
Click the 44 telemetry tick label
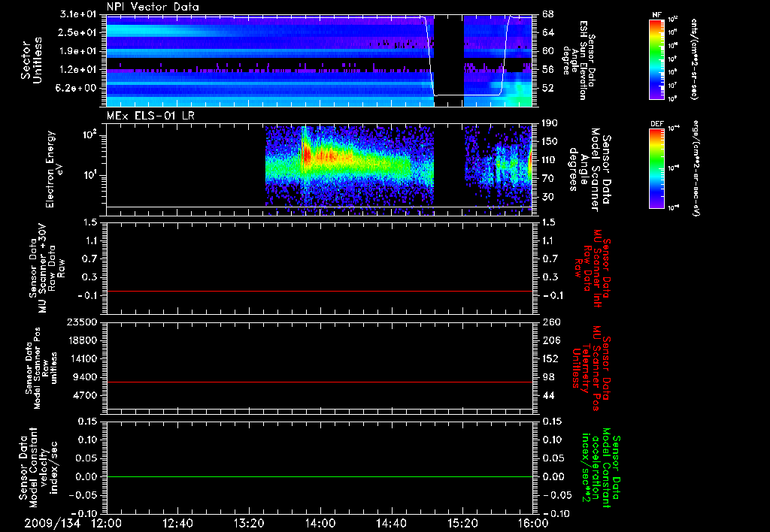548,395
